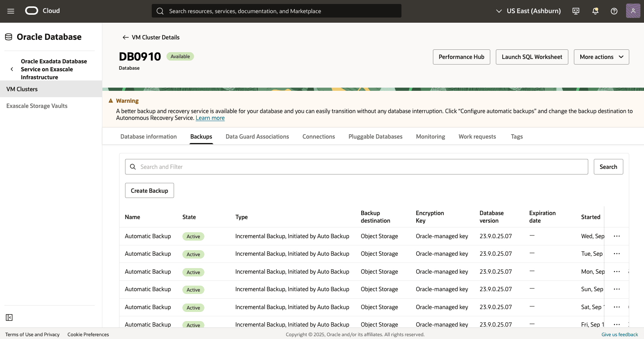Open actions menu for Tue, Sep backup row

(x=617, y=254)
